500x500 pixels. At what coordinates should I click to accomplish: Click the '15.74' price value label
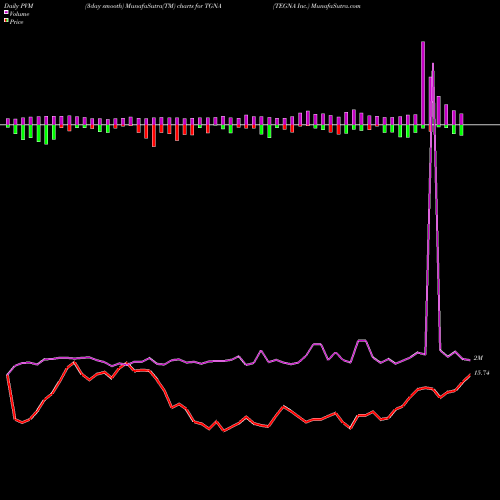tap(481, 373)
